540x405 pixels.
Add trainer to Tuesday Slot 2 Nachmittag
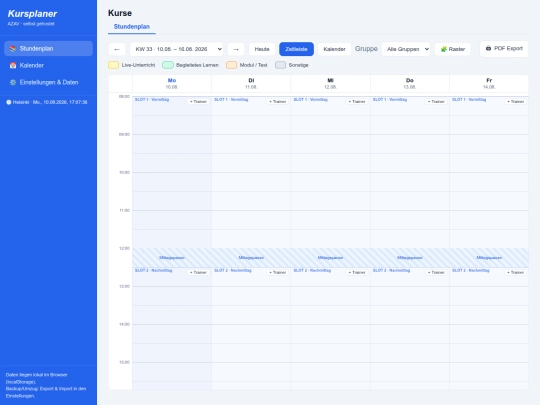(x=278, y=272)
